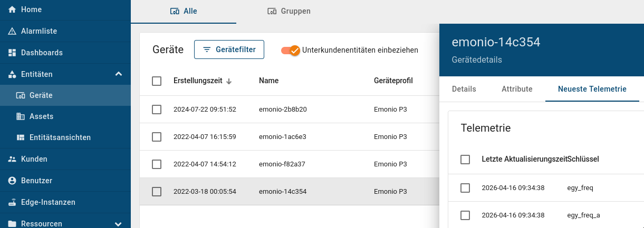
Task: Click the Entitätsansichten view icon
Action: [x=21, y=137]
